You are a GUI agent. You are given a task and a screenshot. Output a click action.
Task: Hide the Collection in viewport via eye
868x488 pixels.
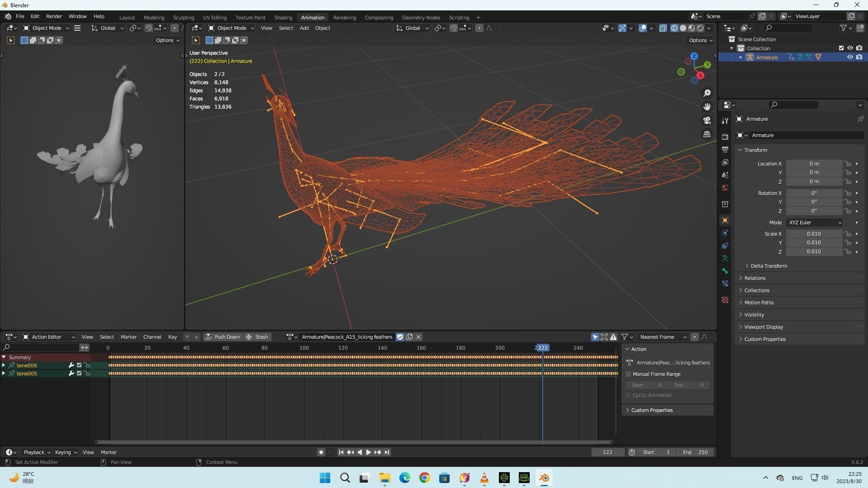850,48
